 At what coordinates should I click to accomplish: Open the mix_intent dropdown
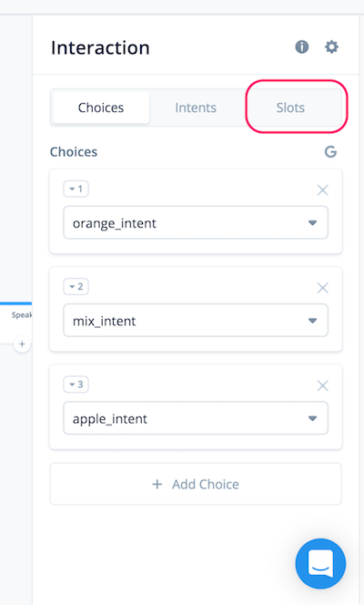(x=196, y=320)
